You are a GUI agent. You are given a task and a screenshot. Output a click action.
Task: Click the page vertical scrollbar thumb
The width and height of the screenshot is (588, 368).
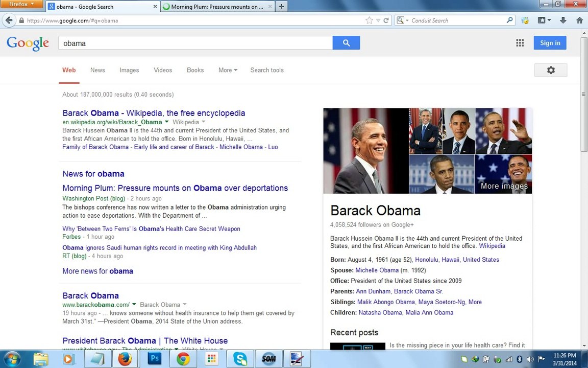584,94
